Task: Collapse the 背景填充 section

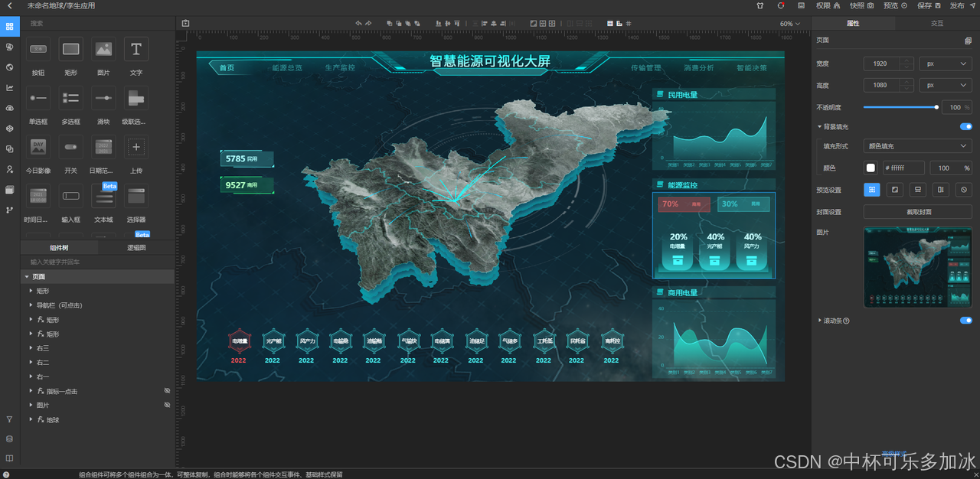Action: coord(819,126)
